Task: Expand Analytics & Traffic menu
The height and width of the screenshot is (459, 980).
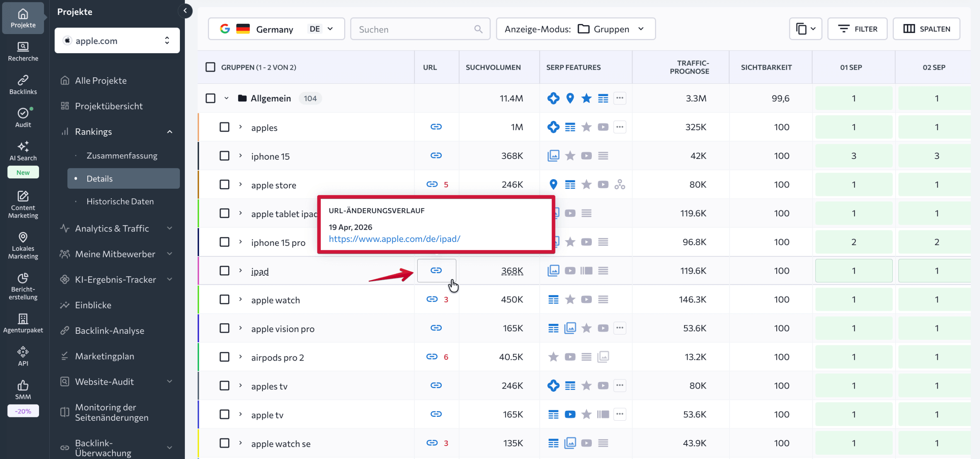Action: tap(117, 228)
